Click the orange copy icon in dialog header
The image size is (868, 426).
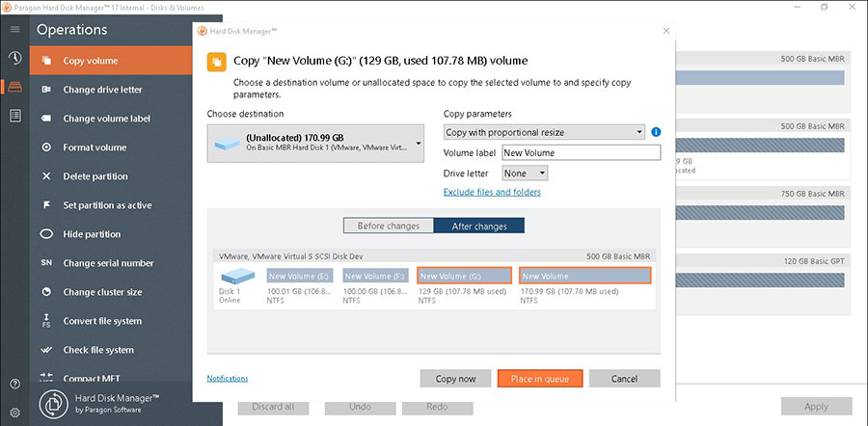(216, 62)
